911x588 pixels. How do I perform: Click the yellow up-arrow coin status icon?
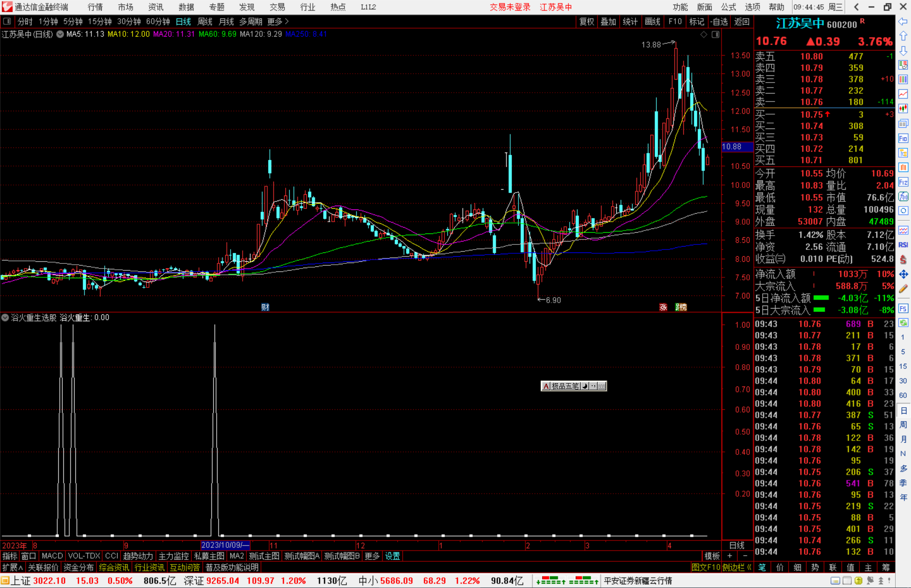coord(858,581)
